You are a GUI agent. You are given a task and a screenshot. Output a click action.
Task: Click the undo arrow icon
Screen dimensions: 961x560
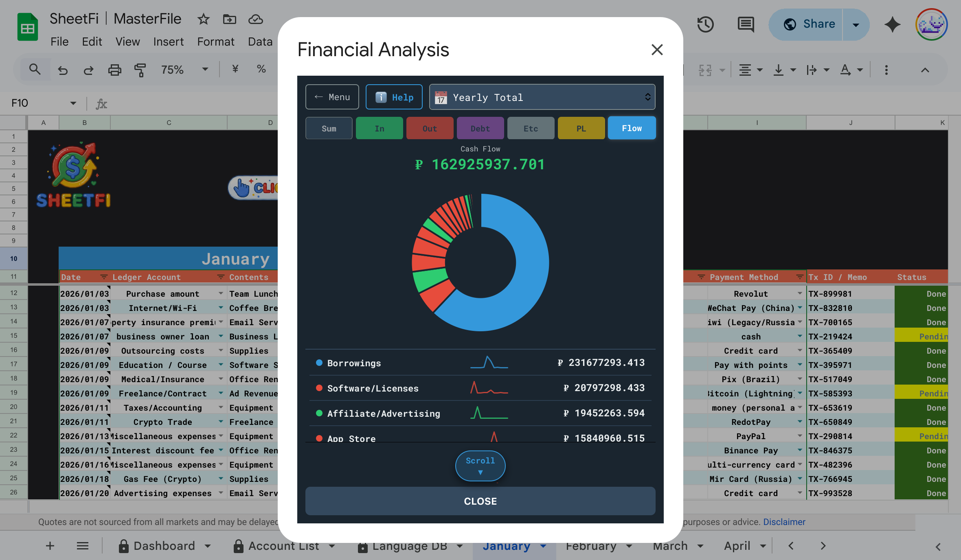[x=63, y=70]
